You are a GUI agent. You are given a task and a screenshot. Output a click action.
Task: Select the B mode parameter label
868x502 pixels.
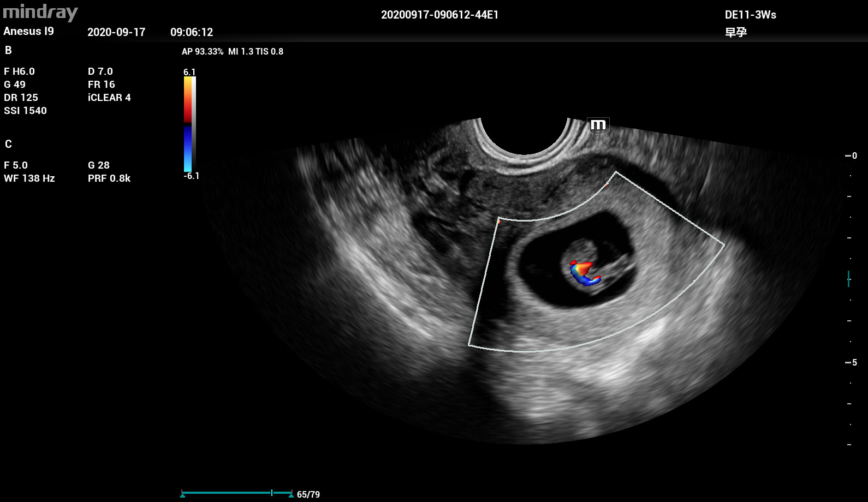coord(8,50)
